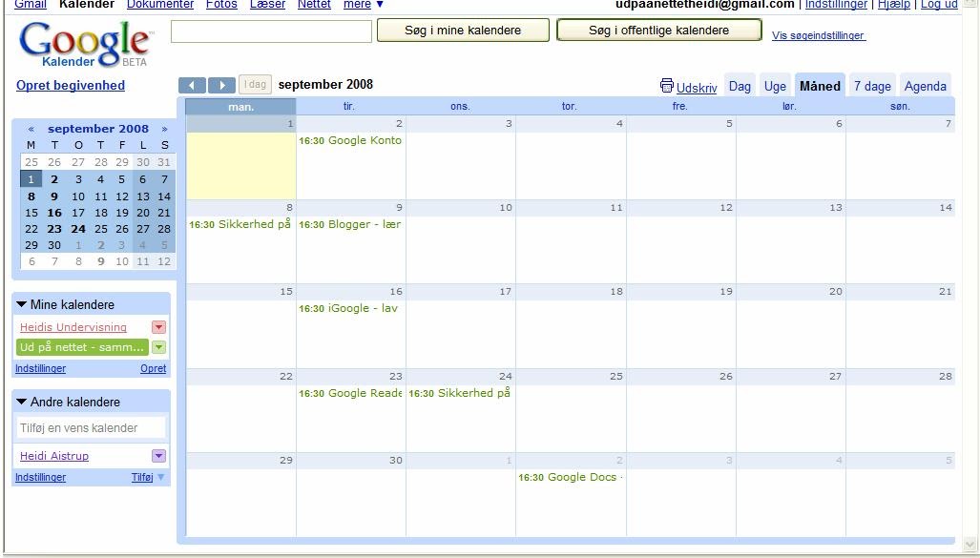Click Opret link under Mine kalendere
980x558 pixels.
(x=153, y=369)
